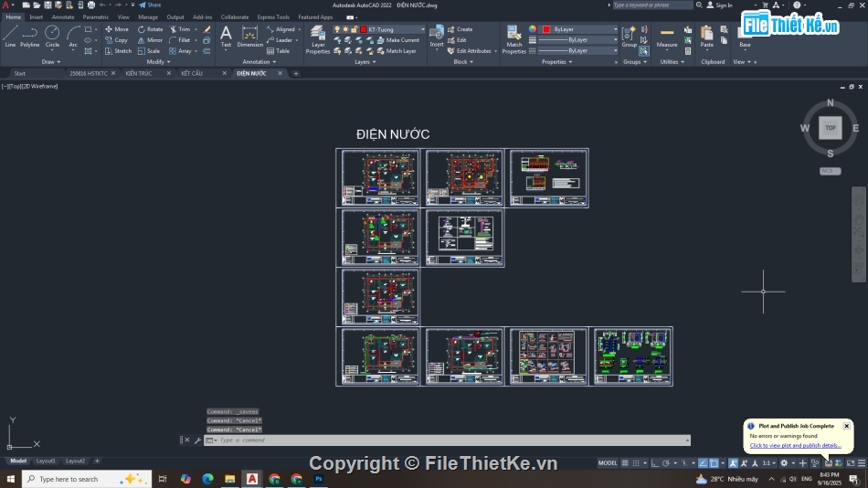Activate the Rotate command
The height and width of the screenshot is (488, 868).
150,29
